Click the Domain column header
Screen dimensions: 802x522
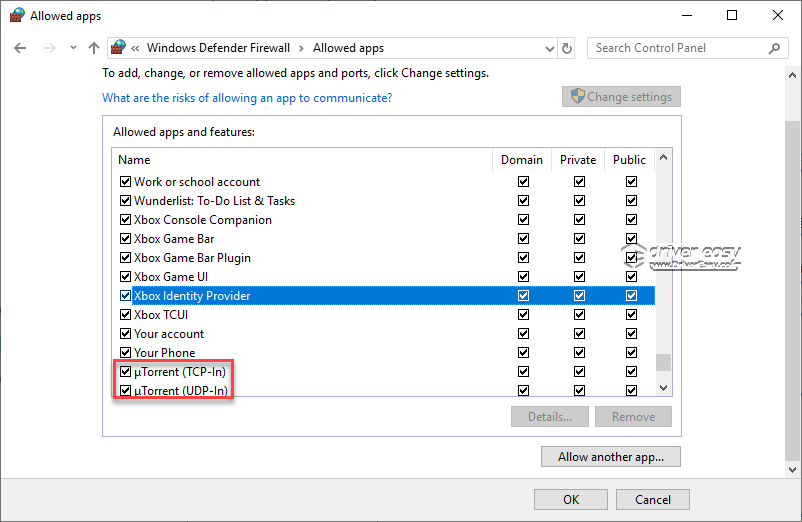tap(522, 160)
